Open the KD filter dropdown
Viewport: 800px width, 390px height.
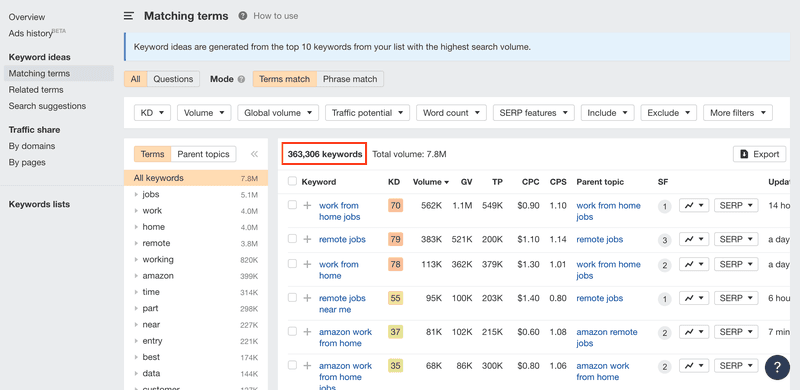click(x=152, y=113)
